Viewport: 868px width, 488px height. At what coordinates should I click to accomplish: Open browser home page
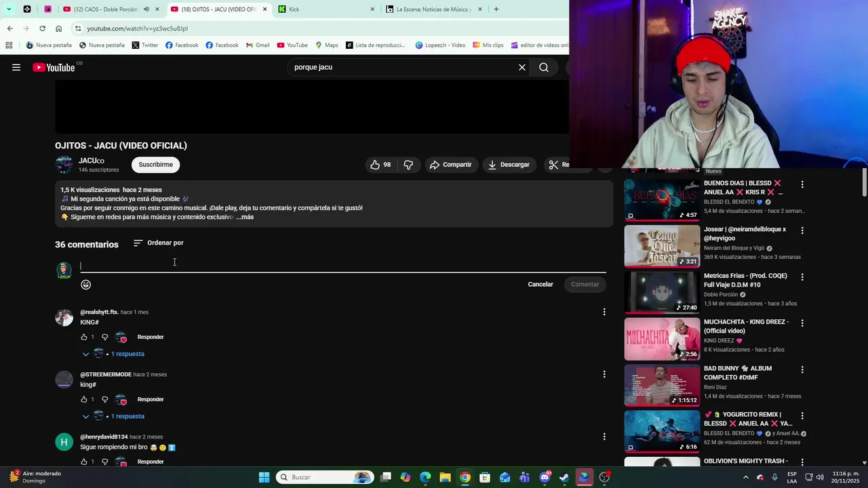click(58, 28)
